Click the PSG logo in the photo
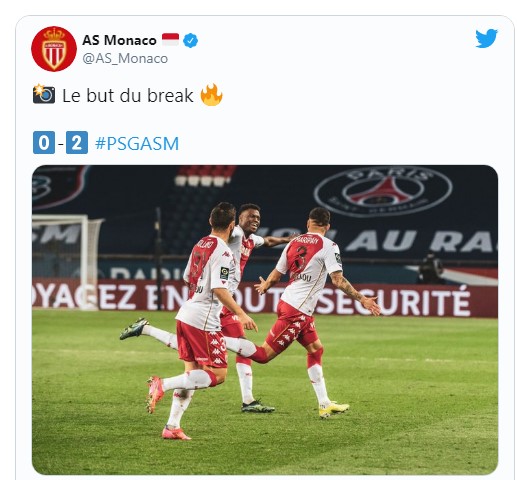 point(383,191)
